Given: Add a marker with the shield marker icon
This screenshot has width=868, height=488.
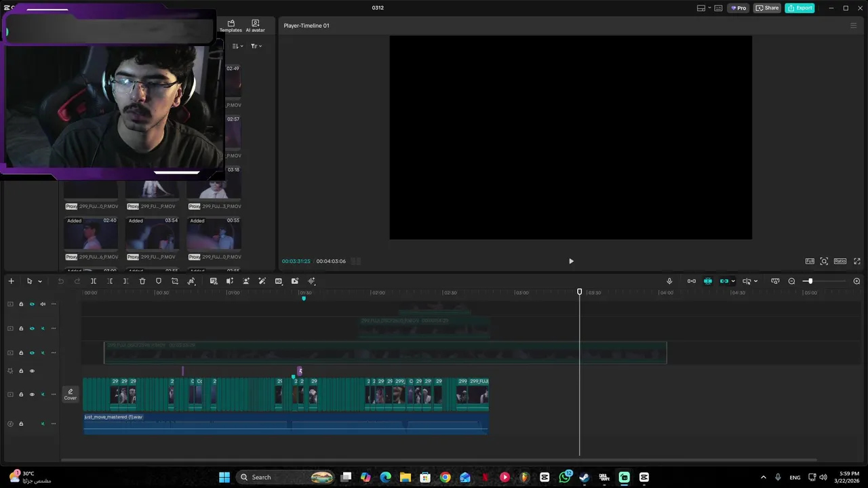Looking at the screenshot, I should pos(159,281).
